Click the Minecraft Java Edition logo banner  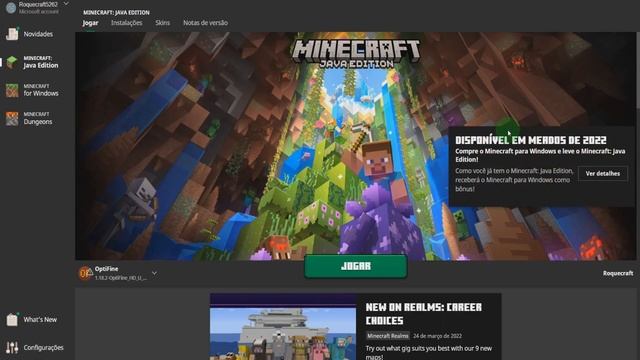[356, 53]
